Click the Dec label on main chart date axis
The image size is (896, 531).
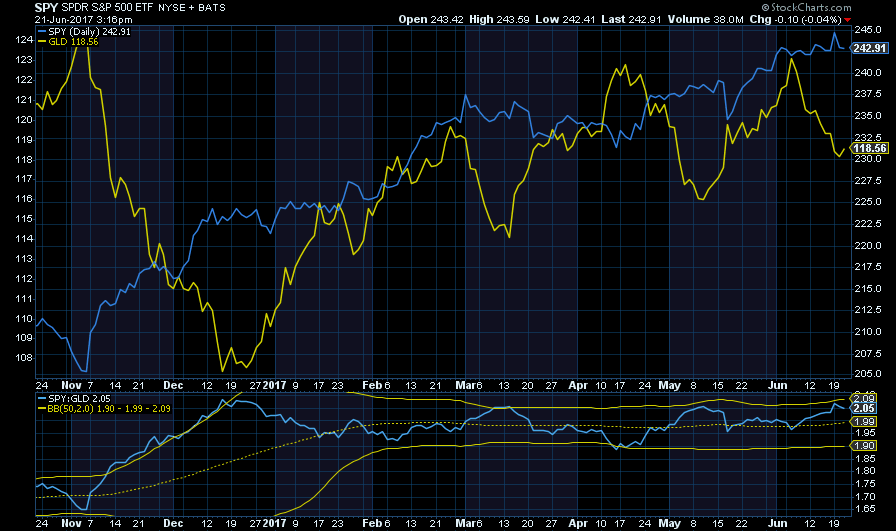173,385
